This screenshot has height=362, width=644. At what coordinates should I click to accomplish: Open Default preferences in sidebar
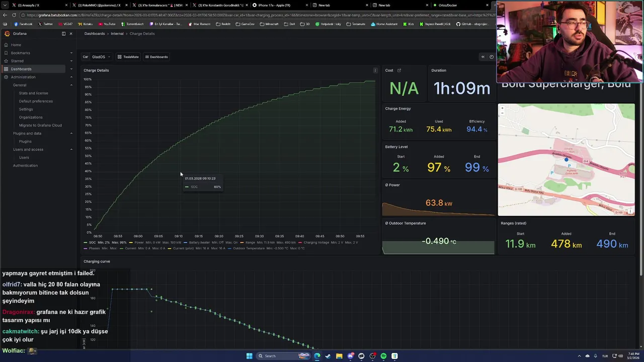tap(36, 101)
